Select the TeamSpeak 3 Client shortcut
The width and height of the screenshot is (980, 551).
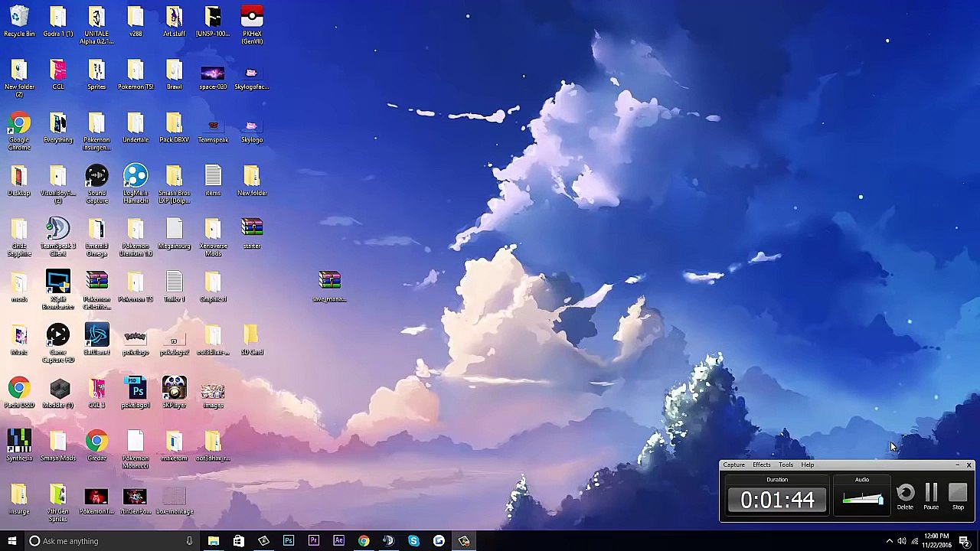(58, 237)
